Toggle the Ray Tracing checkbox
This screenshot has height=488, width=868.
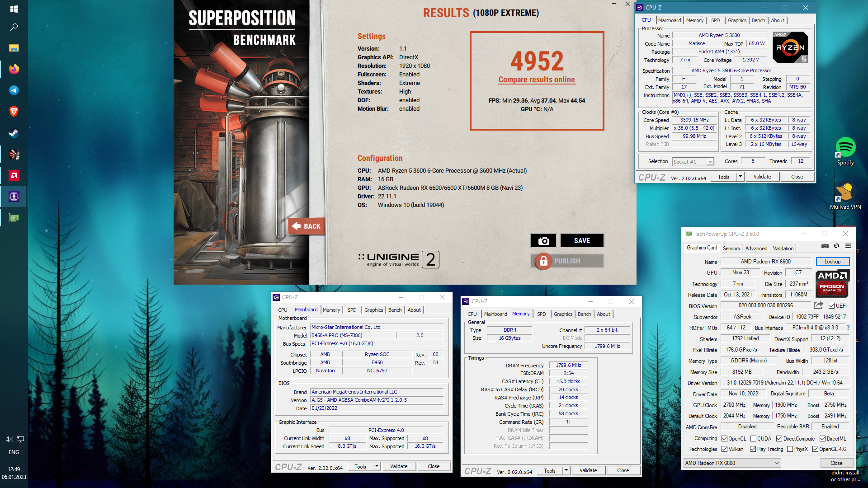click(753, 449)
